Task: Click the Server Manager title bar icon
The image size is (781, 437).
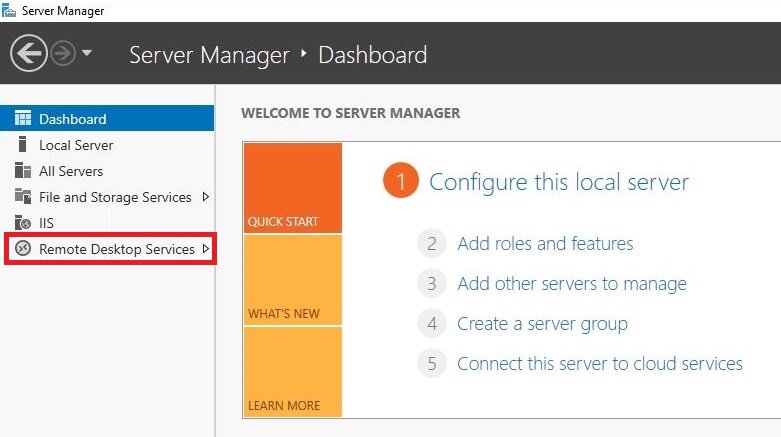Action: [x=8, y=10]
